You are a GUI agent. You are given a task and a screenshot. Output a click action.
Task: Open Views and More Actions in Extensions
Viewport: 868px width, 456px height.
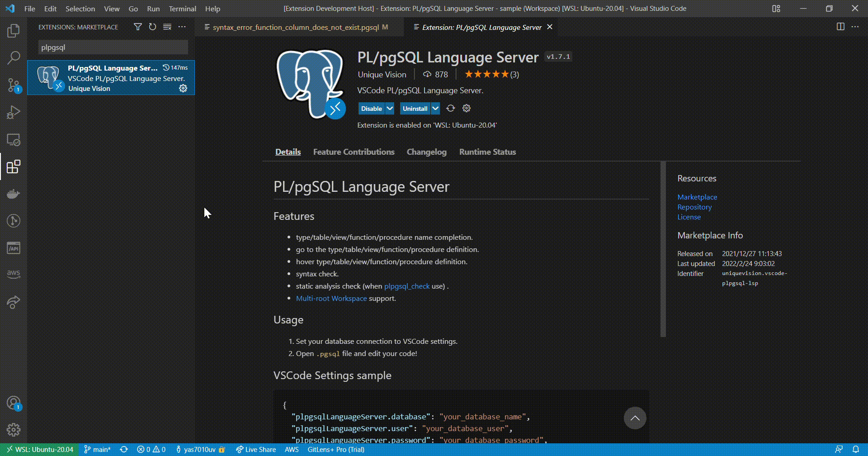pyautogui.click(x=182, y=27)
